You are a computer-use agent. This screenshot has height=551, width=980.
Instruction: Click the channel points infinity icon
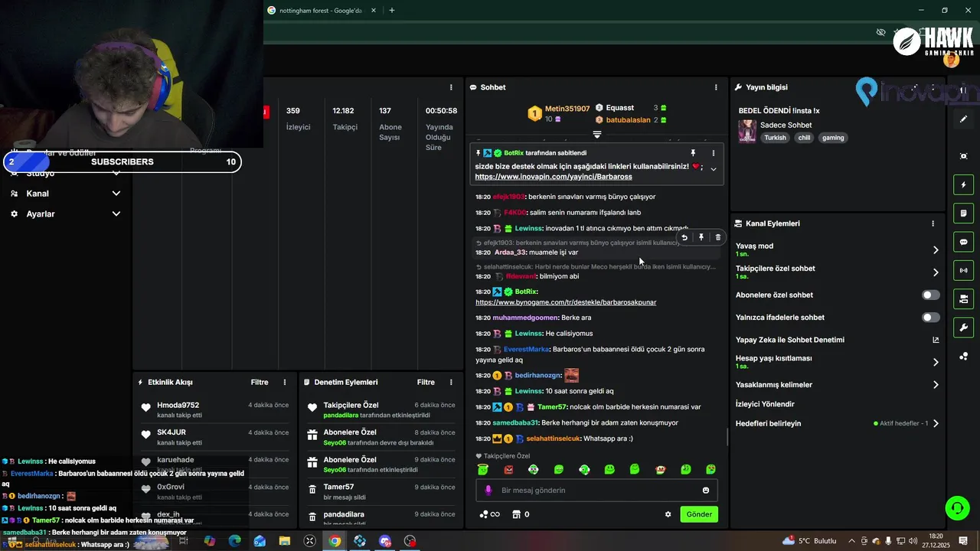pyautogui.click(x=489, y=514)
